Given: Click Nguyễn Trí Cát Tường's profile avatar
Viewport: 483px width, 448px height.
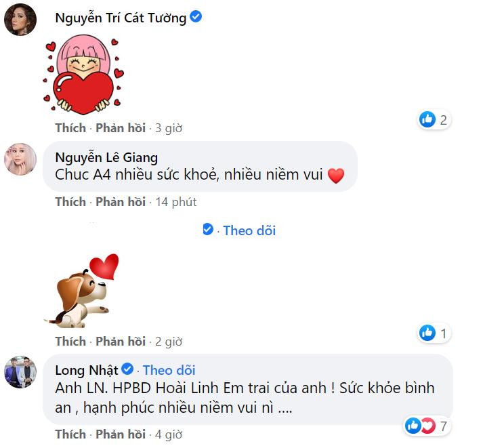Looking at the screenshot, I should click(20, 19).
